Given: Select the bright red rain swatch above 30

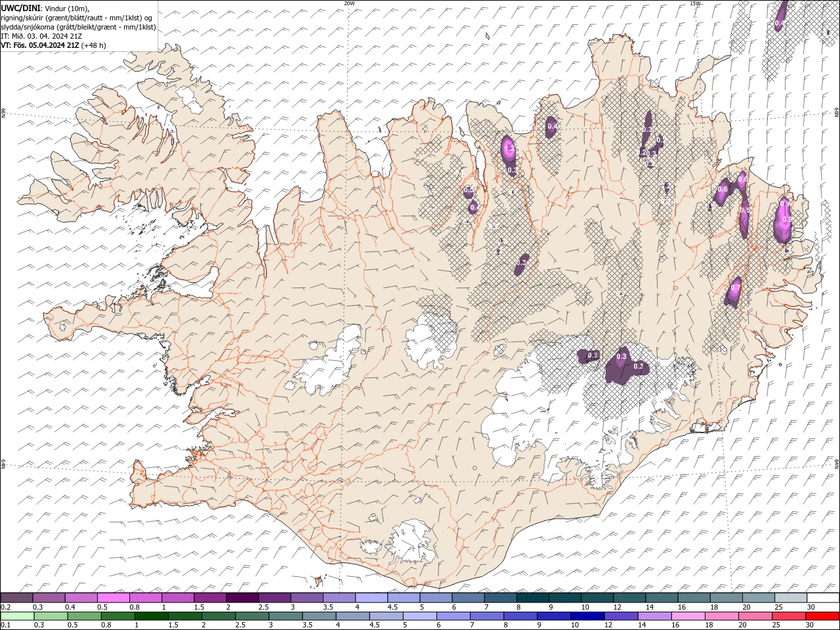Looking at the screenshot, I should click(x=822, y=616).
